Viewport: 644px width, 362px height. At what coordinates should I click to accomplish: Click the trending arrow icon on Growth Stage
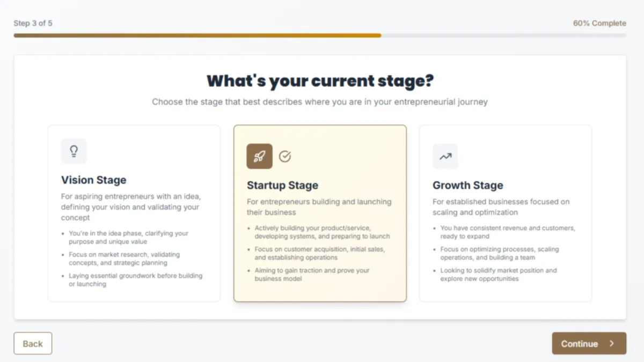tap(445, 157)
